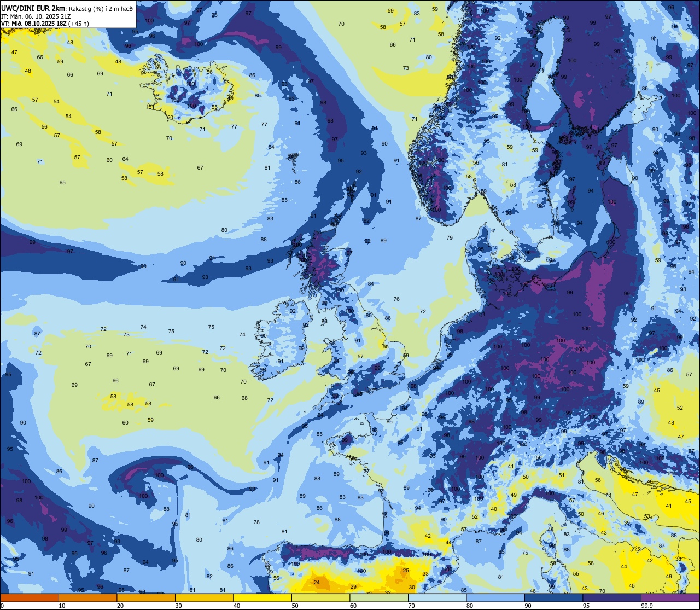Screen dimensions: 700x610
Task: Click the 95–99.9 indigo legend swatch
Action: tap(612, 597)
